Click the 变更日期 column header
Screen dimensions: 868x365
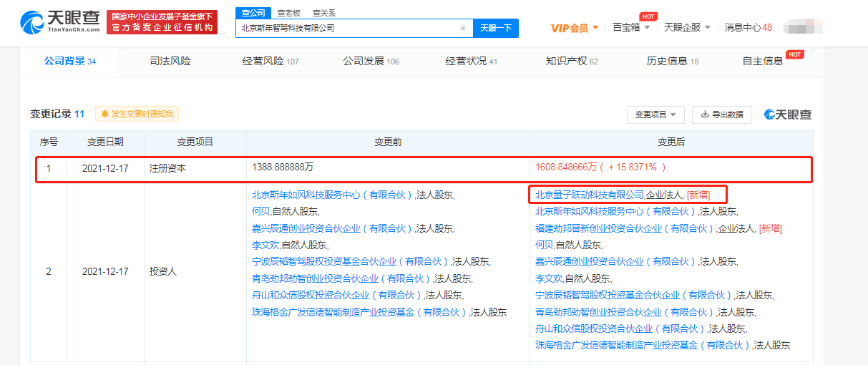point(105,142)
